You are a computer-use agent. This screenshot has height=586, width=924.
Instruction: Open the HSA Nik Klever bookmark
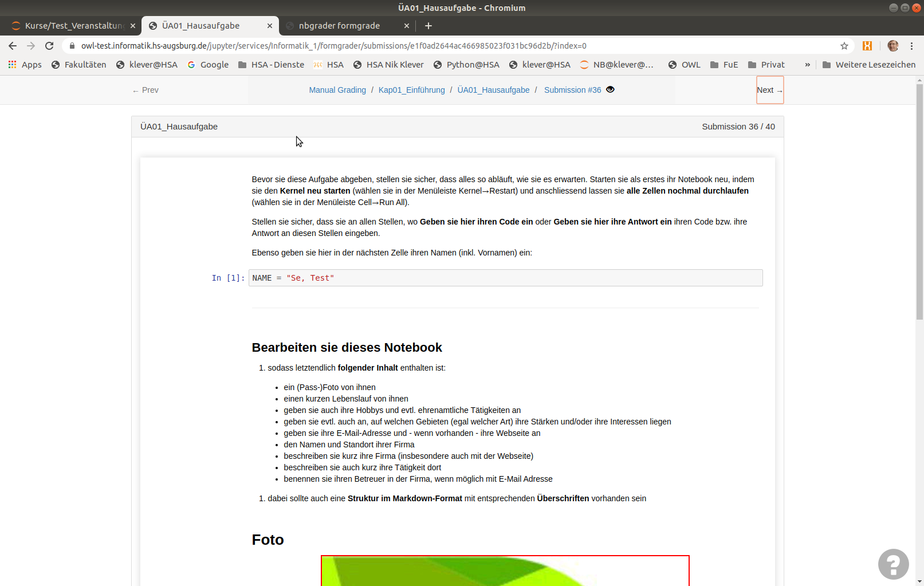(388, 65)
